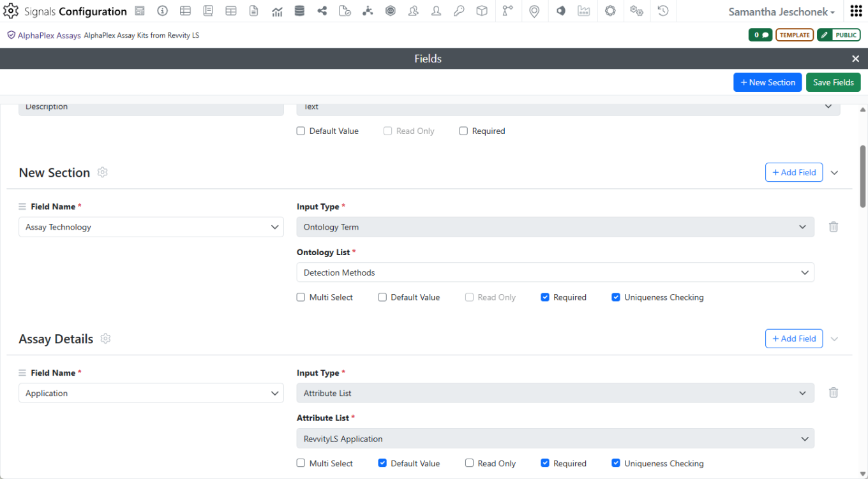This screenshot has width=868, height=479.
Task: Delete the Application field with trash icon
Action: coord(834,393)
